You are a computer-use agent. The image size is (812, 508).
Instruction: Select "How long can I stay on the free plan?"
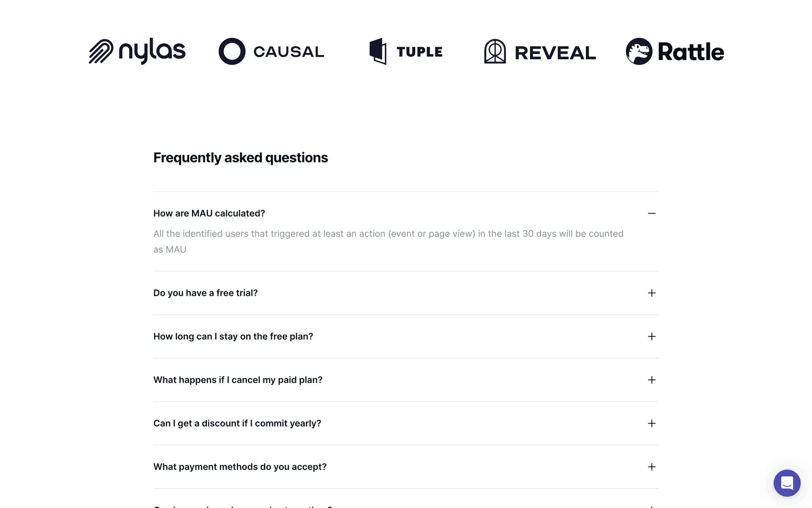(233, 337)
